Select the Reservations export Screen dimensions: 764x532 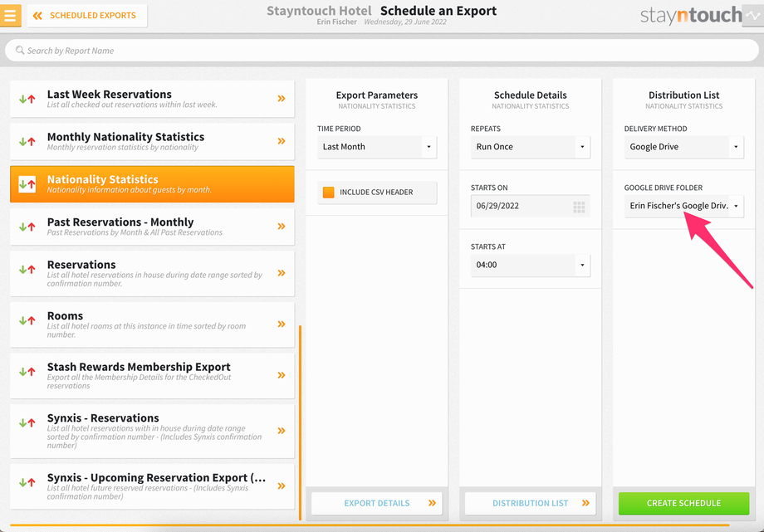click(152, 273)
